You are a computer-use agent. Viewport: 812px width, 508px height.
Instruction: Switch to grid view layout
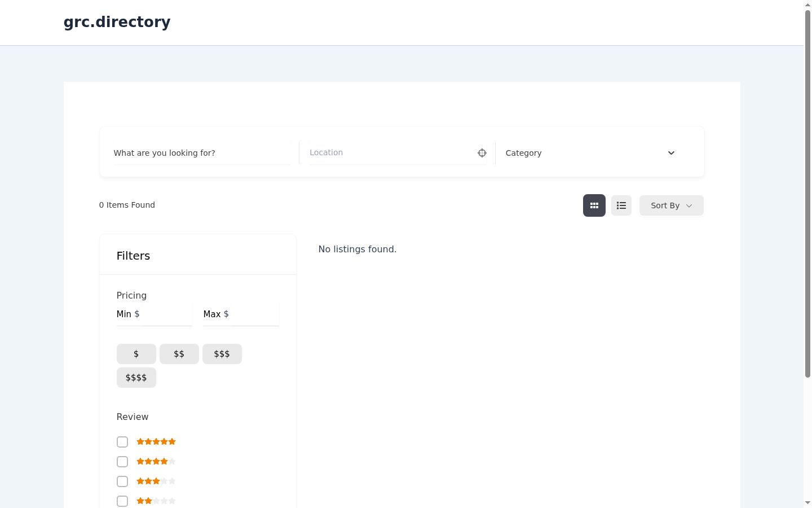point(594,205)
